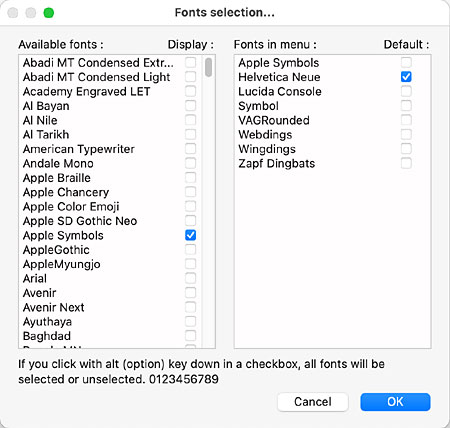450x428 pixels.
Task: Tick the Al Bayan display checkbox
Action: [190, 106]
